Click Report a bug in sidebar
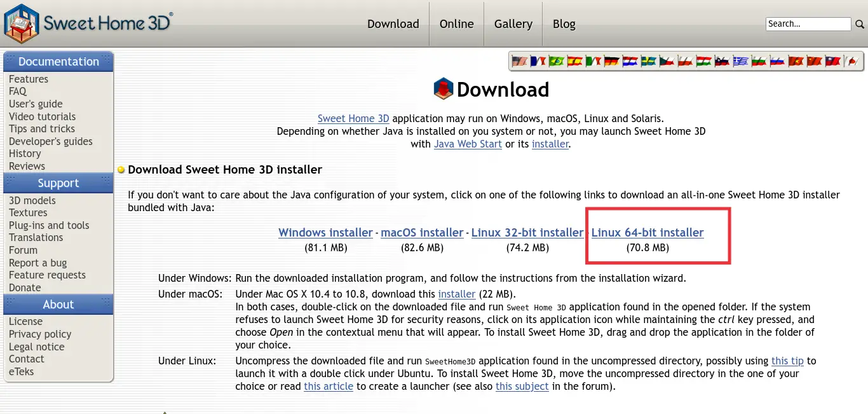 (37, 263)
